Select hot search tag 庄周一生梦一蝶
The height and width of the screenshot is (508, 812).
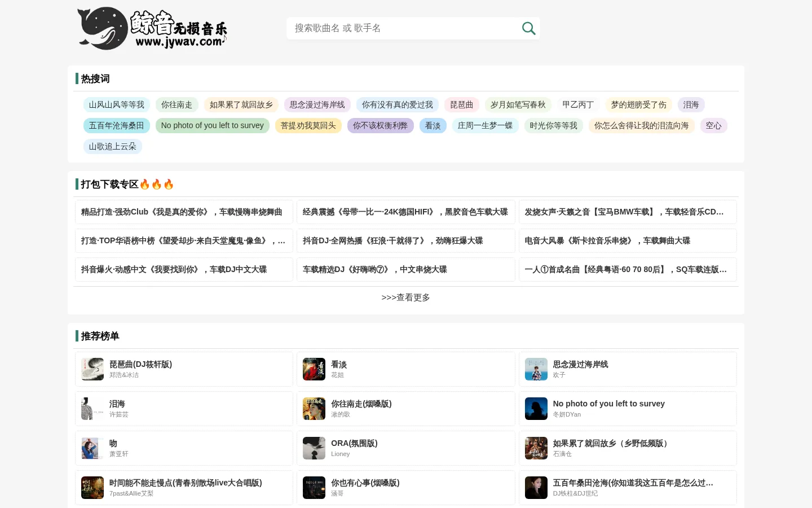pos(486,125)
